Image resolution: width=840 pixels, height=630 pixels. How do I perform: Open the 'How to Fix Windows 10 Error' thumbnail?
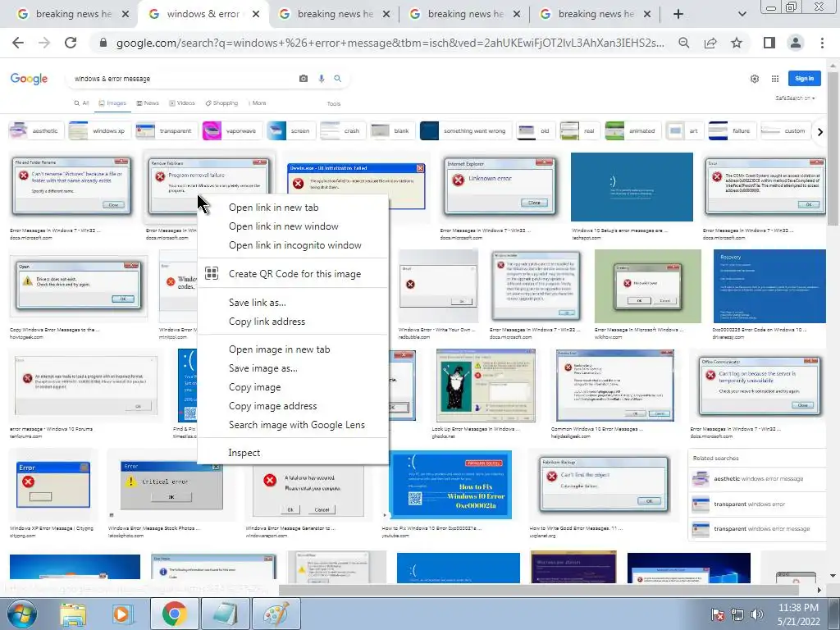450,485
